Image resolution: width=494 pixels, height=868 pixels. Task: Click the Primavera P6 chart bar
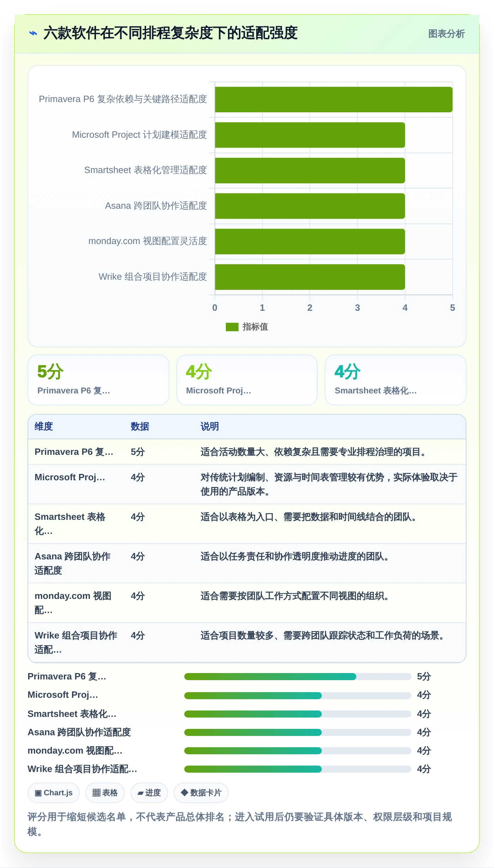333,100
